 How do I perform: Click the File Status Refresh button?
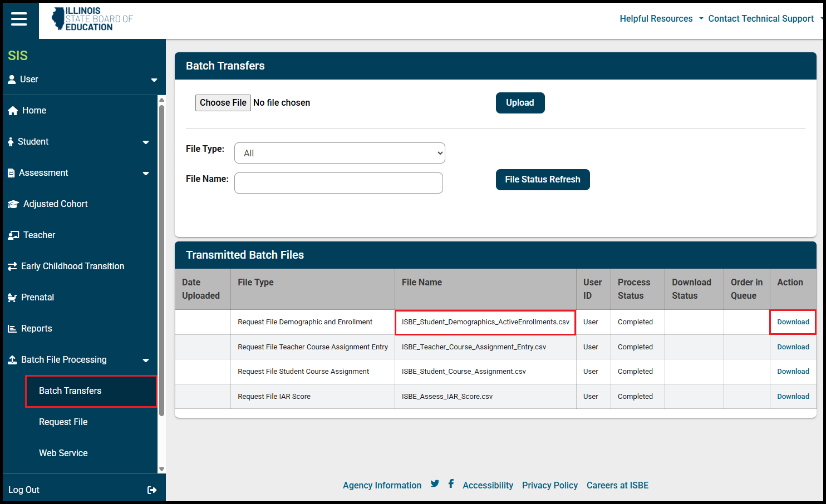pyautogui.click(x=542, y=180)
